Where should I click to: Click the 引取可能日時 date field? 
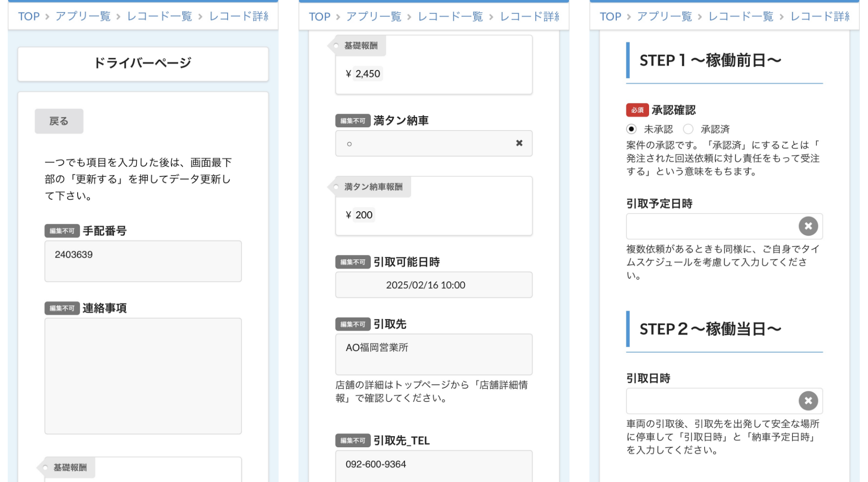point(433,285)
